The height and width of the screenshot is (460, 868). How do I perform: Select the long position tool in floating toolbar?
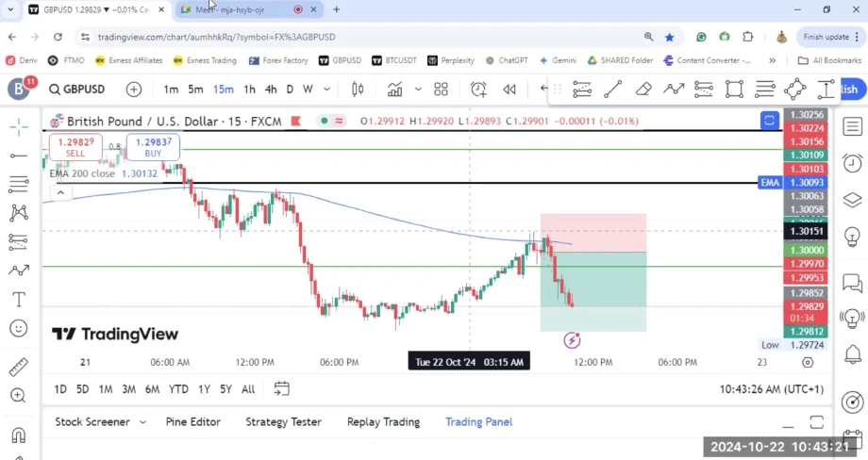tap(582, 89)
